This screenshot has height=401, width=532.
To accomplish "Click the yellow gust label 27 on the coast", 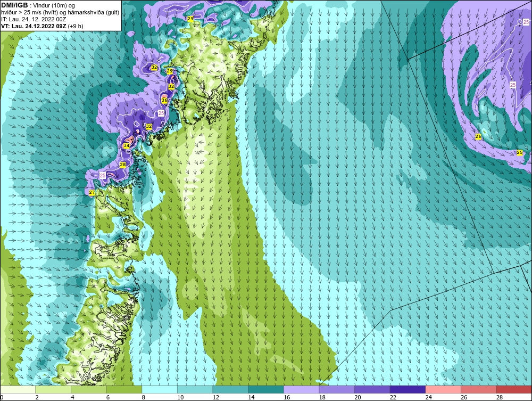I will pyautogui.click(x=92, y=193).
